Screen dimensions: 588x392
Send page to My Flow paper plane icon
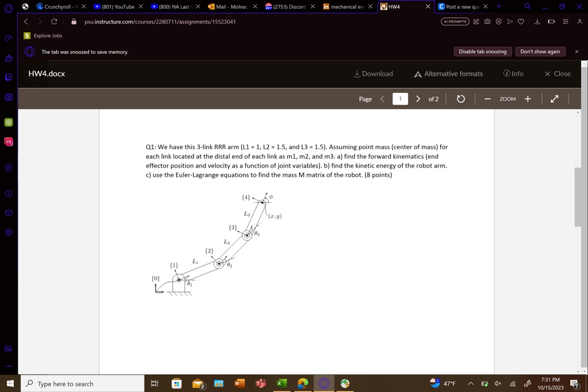(510, 21)
